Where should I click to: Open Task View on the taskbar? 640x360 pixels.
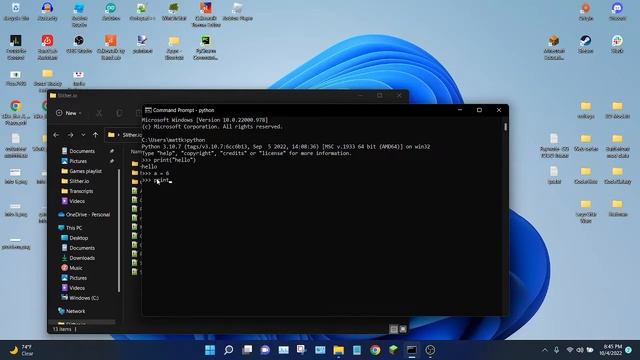pos(247,350)
